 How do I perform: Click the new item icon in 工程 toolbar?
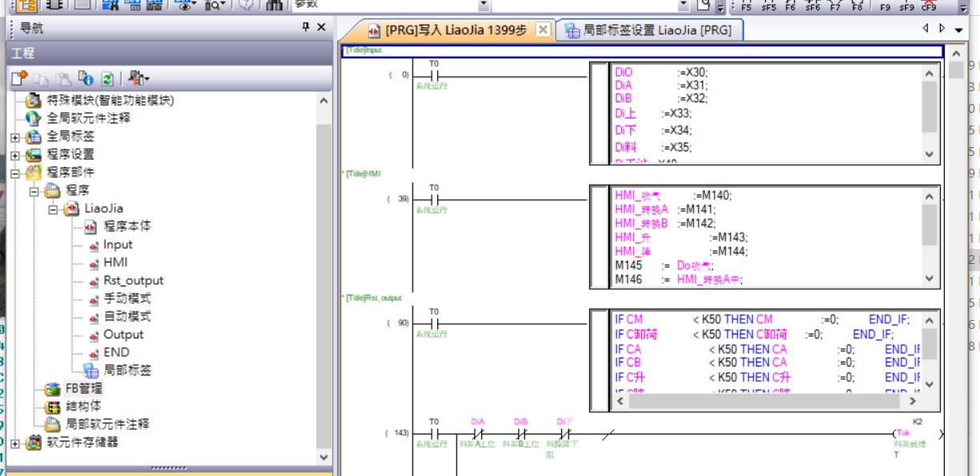pyautogui.click(x=19, y=78)
